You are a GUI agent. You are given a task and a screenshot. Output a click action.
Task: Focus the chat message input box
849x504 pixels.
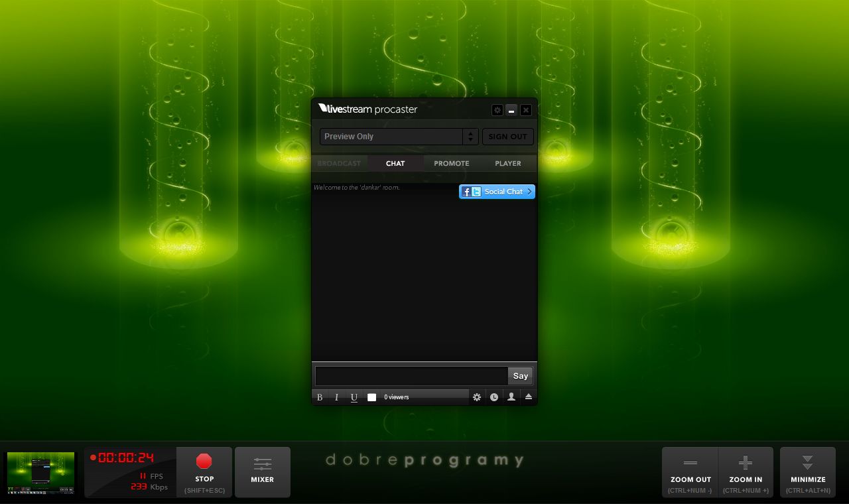coord(411,376)
